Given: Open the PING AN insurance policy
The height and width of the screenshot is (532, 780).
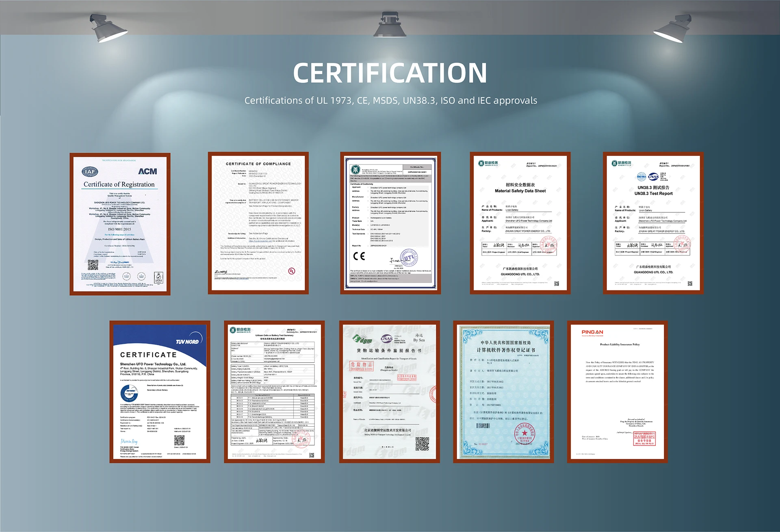Looking at the screenshot, I should [x=617, y=392].
